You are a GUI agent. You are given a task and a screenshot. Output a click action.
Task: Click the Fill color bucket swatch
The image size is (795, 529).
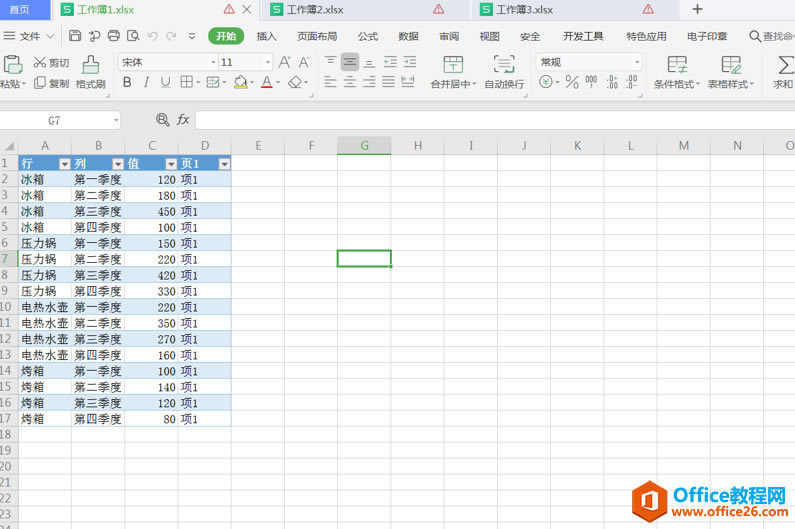(240, 82)
